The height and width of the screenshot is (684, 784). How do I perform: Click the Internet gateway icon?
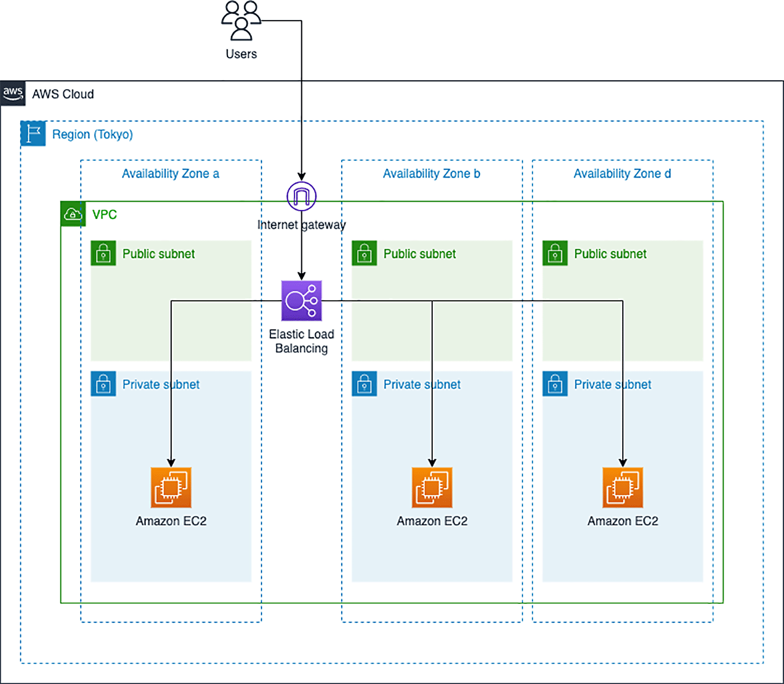click(x=301, y=197)
